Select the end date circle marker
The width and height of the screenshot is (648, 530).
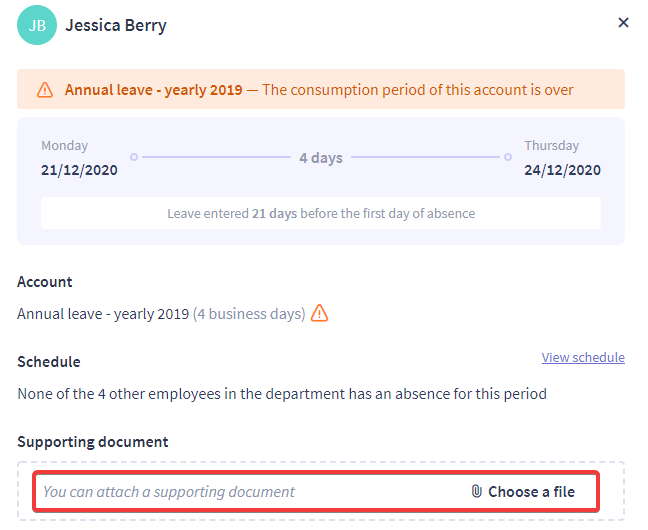tap(508, 157)
